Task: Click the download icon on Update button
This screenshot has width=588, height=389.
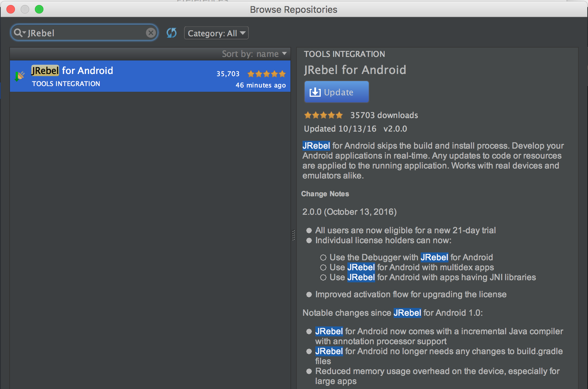Action: (x=315, y=92)
